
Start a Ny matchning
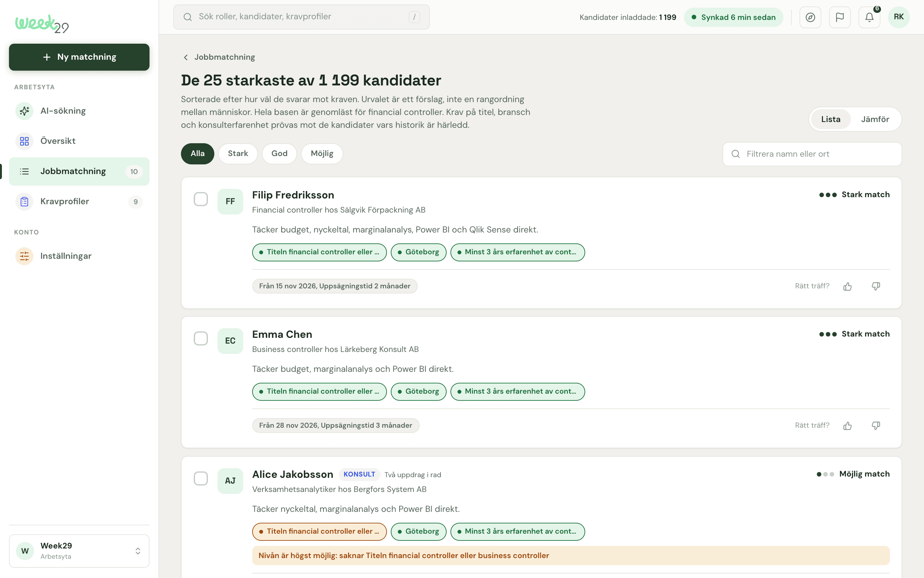[x=79, y=57]
